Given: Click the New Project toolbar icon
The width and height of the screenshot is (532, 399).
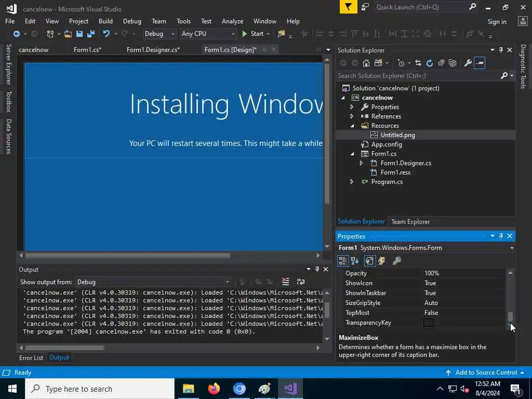Looking at the screenshot, I should point(50,34).
